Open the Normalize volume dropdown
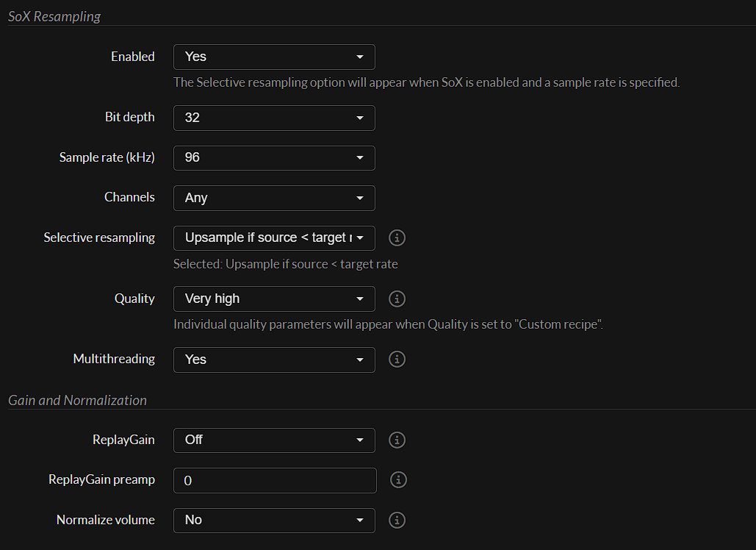Screen dimensions: 756x550 pyautogui.click(x=274, y=520)
